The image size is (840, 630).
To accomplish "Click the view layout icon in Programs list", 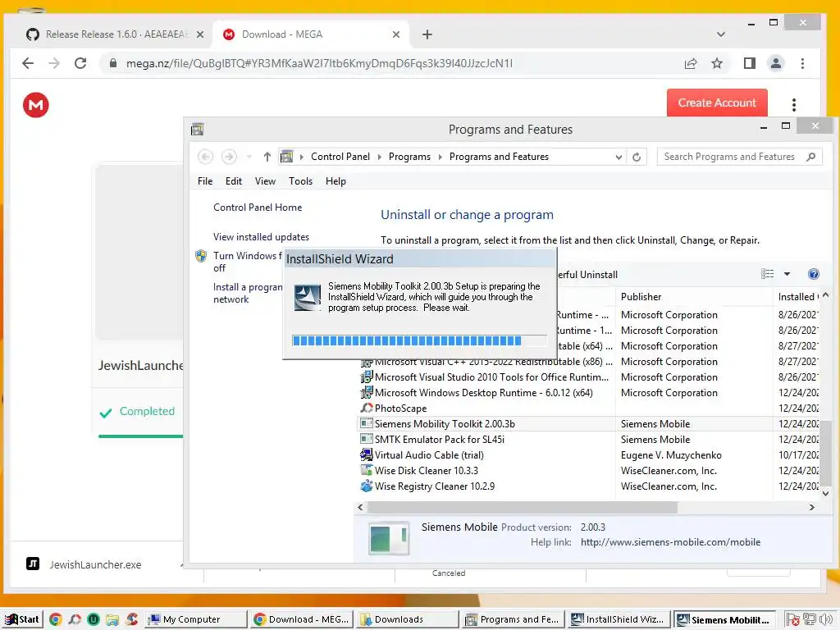I will (767, 274).
